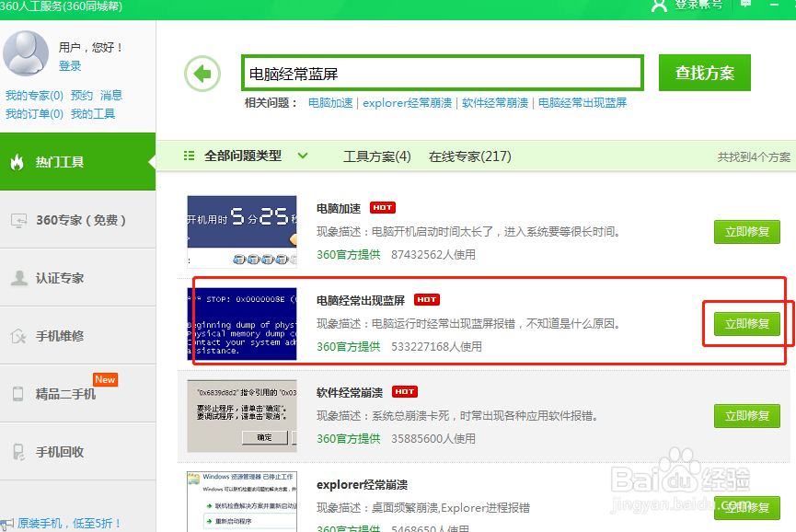The height and width of the screenshot is (532, 796).
Task: Click the repair icon beside 手机维修
Action: [x=18, y=336]
